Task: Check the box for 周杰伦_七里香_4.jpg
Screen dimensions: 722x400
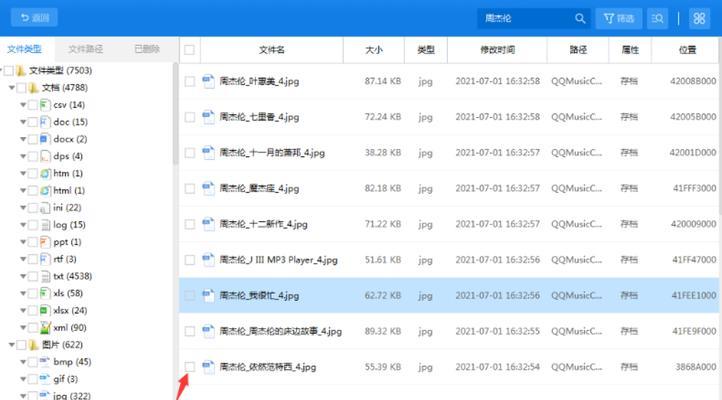Action: [190, 117]
